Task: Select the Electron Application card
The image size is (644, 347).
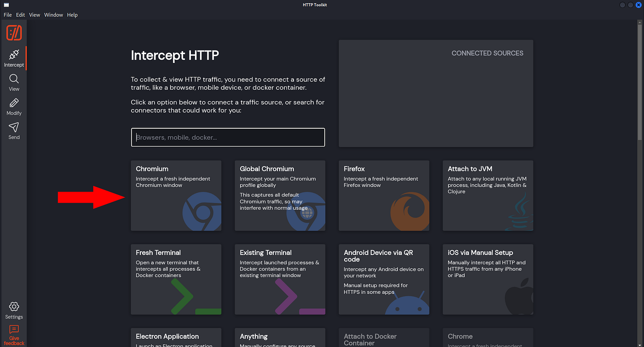Action: click(176, 337)
